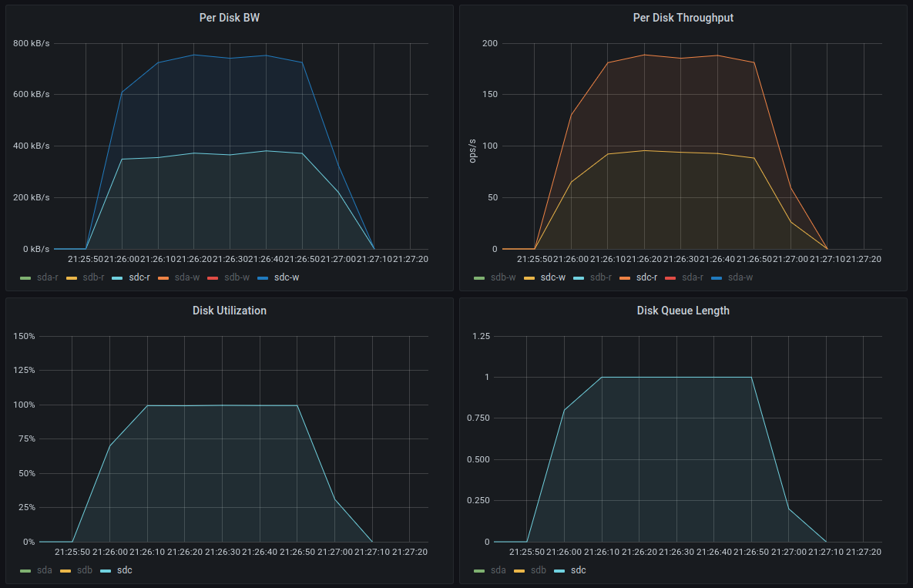Click sdb yellow color swatch in Disk Utilization legend

click(x=65, y=570)
